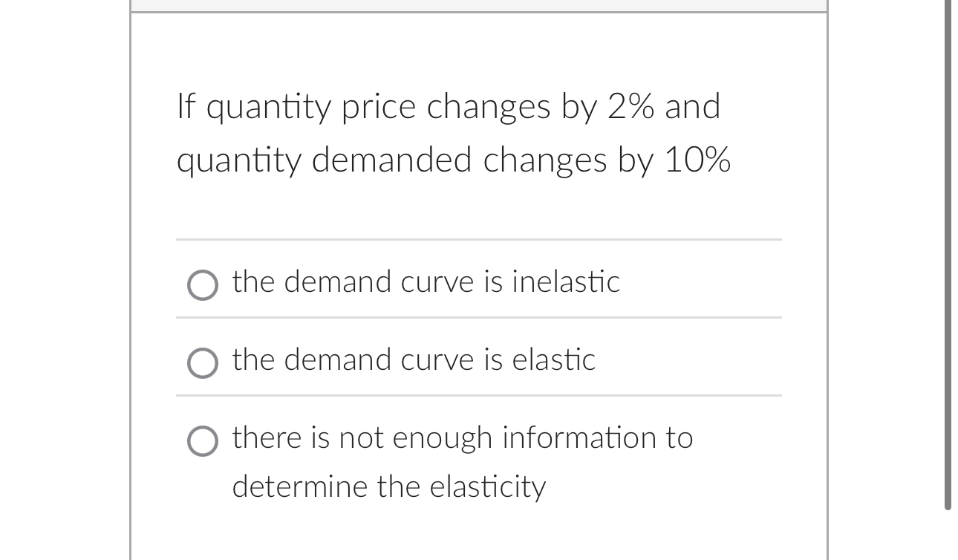958x560 pixels.
Task: Select the "the demand curve is inelastic" radio button
Action: [x=201, y=284]
